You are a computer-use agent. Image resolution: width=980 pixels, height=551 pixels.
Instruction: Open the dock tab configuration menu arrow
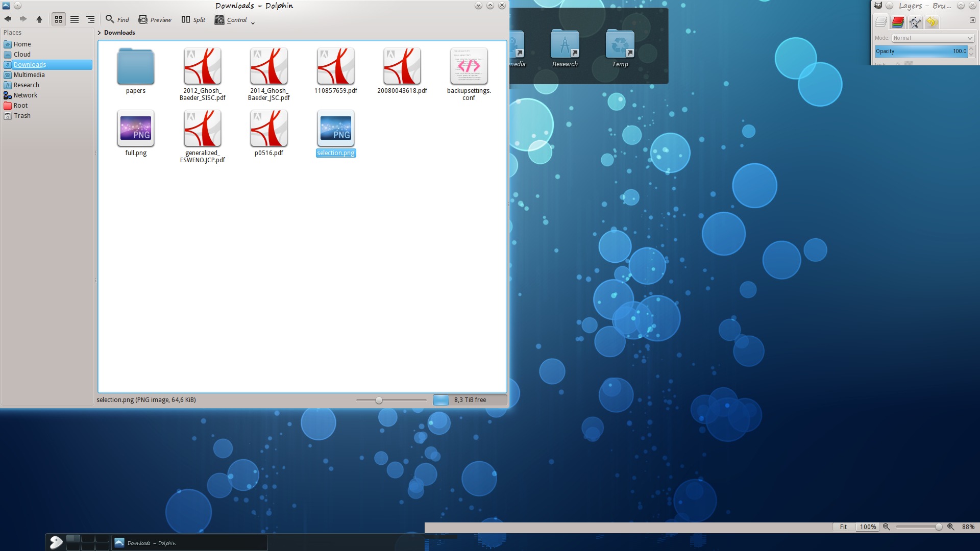click(x=972, y=20)
